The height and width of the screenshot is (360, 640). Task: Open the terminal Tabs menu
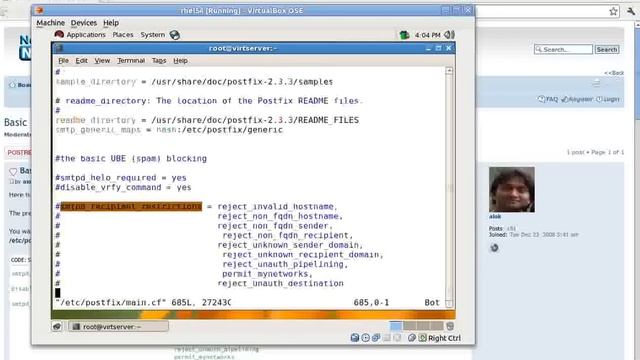[x=159, y=61]
